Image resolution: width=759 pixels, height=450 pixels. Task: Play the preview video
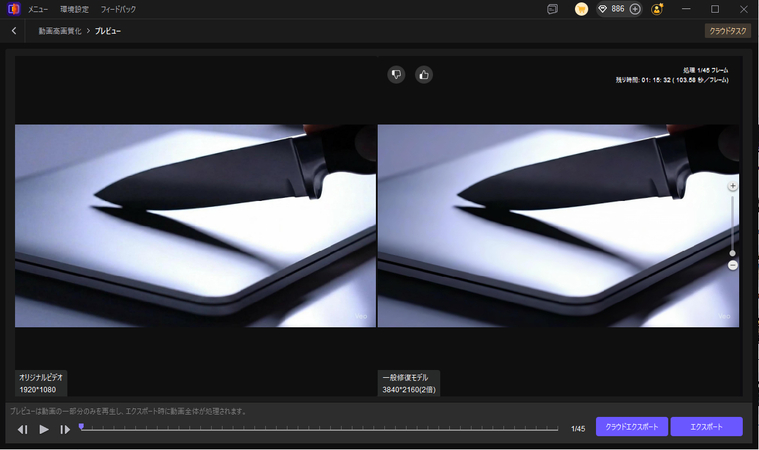coord(44,429)
